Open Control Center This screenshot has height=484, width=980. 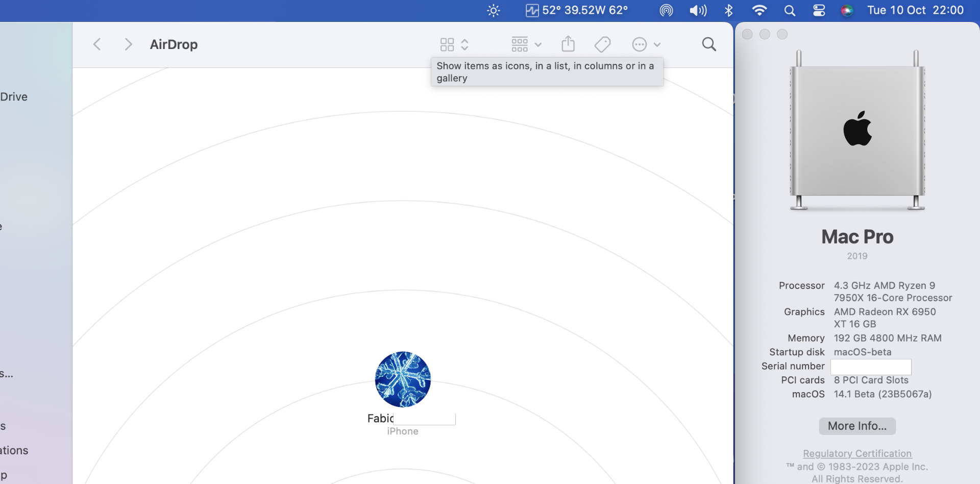click(x=819, y=10)
